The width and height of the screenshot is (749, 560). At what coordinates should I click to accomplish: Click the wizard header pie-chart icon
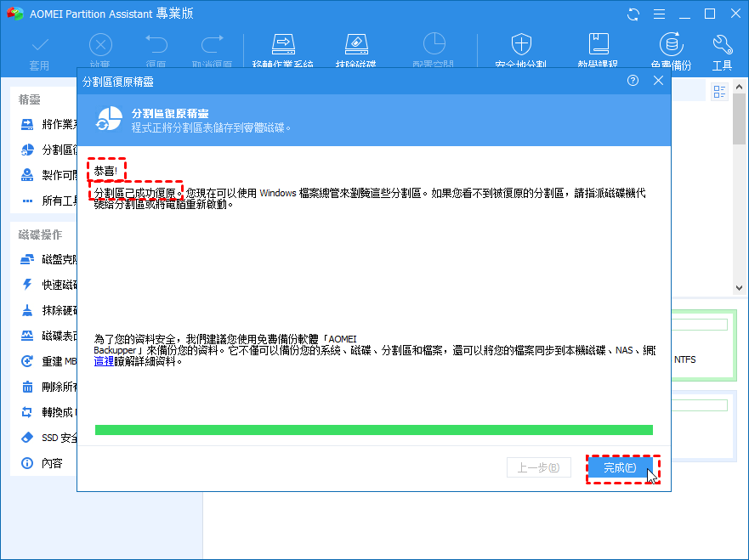click(109, 119)
